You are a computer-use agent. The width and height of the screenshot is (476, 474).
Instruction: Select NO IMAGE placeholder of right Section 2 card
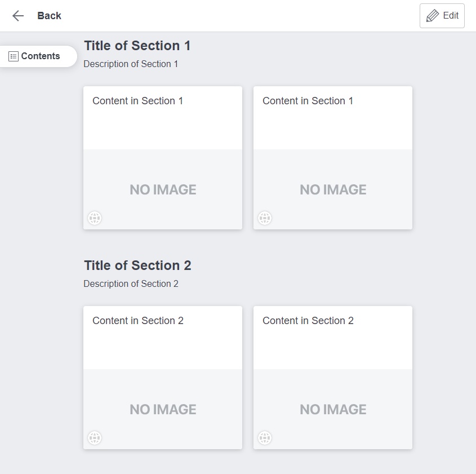pos(333,410)
